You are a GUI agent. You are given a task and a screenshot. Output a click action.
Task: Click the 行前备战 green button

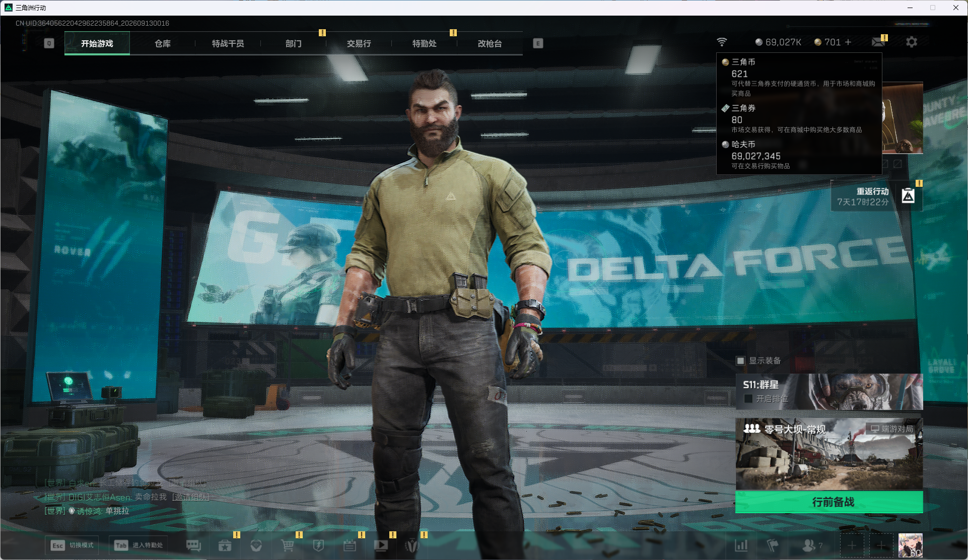click(x=829, y=502)
